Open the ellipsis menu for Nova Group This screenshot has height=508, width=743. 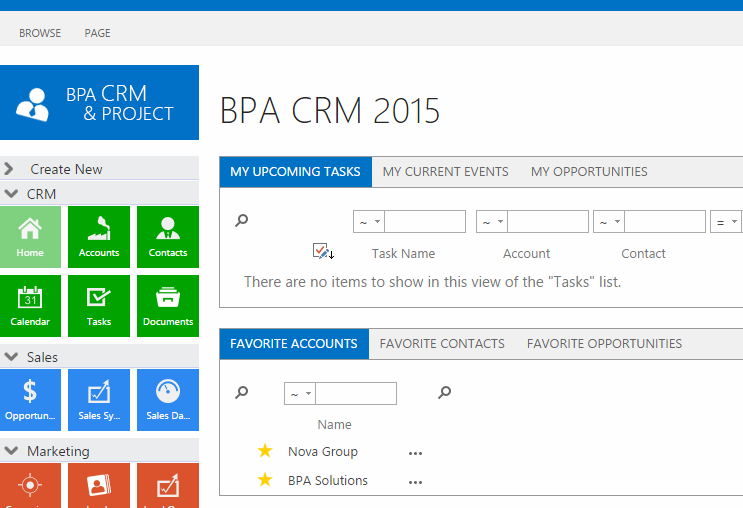415,454
